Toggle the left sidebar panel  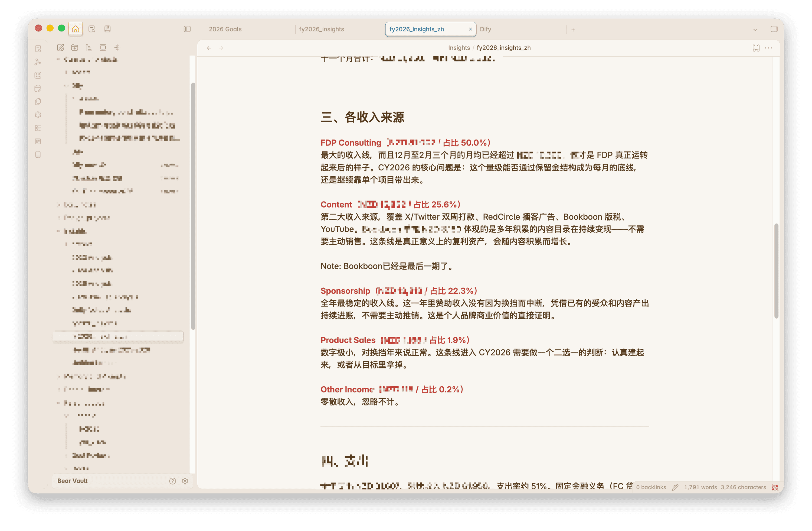coord(187,29)
